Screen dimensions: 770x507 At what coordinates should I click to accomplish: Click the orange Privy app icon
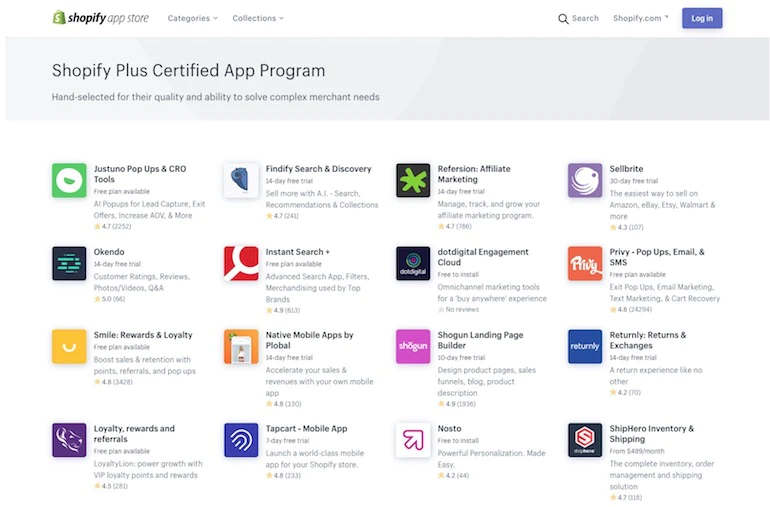(585, 264)
